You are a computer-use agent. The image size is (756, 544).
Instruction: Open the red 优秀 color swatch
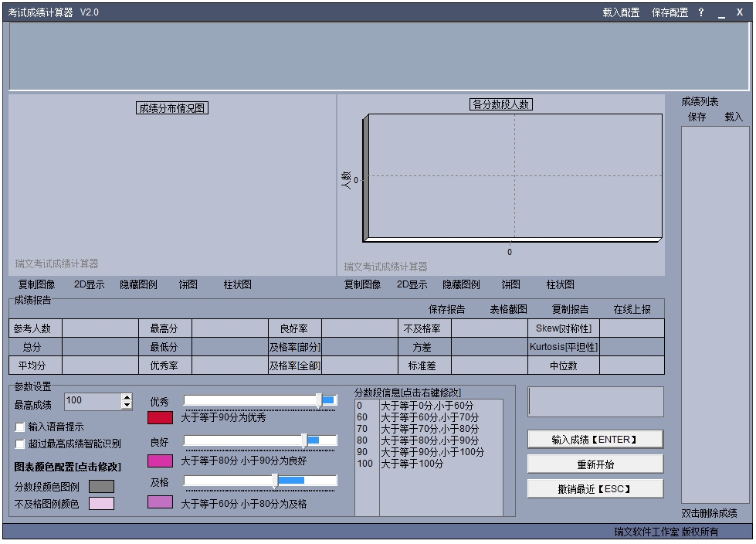[x=160, y=417]
